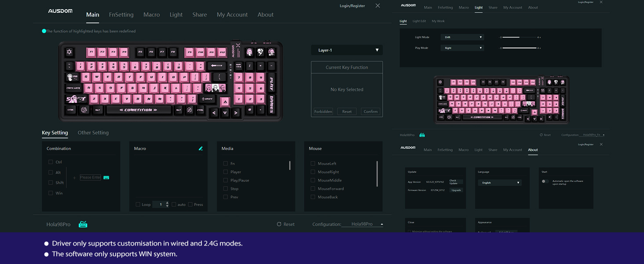Click the macro edit pencil icon
644x264 pixels.
click(x=201, y=149)
